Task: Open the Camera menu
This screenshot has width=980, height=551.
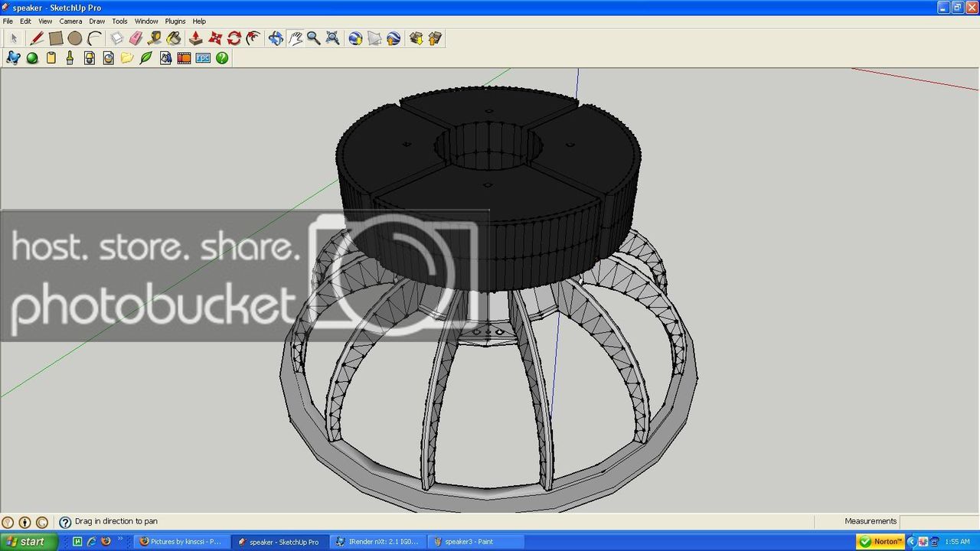Action: point(70,21)
